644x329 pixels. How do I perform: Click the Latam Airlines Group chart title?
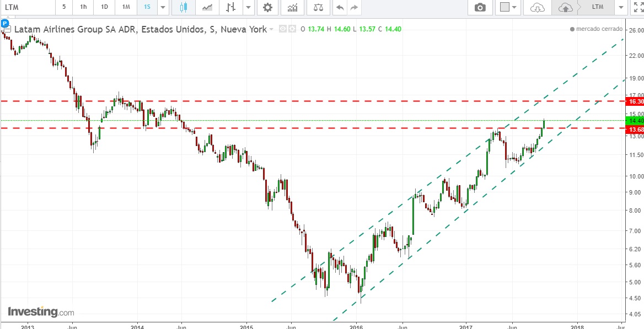pos(141,29)
